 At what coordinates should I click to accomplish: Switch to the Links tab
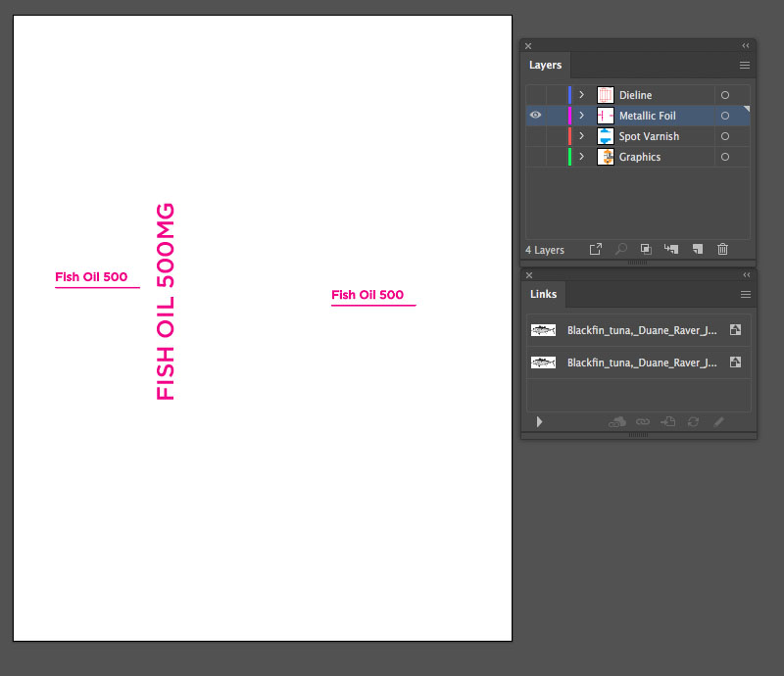(543, 294)
